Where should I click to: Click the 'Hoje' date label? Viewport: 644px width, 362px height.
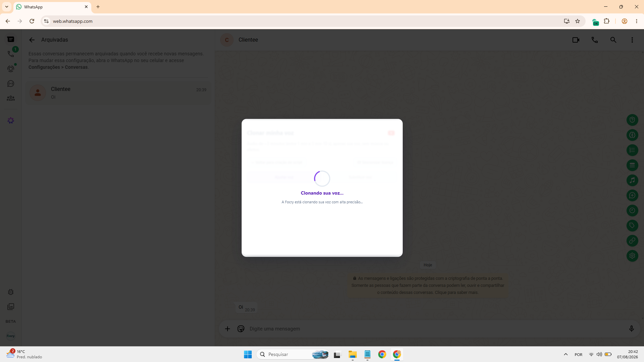click(x=428, y=265)
